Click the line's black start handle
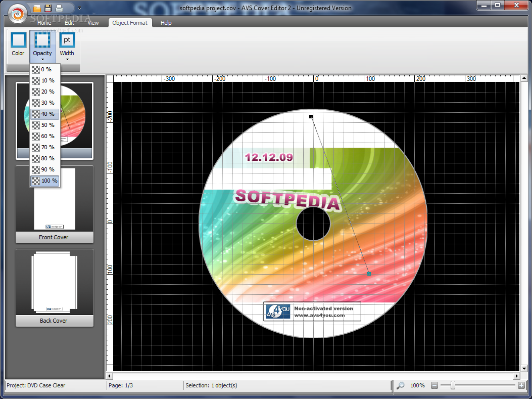The image size is (532, 399). (x=311, y=116)
